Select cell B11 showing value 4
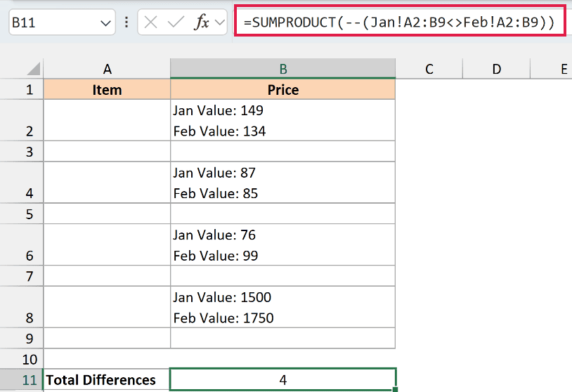 283,380
